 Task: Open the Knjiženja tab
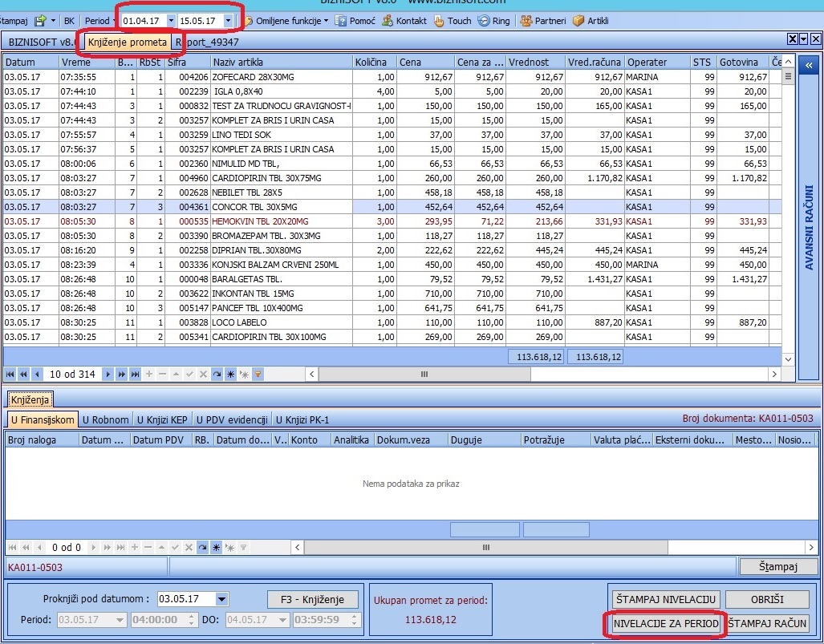pos(30,399)
